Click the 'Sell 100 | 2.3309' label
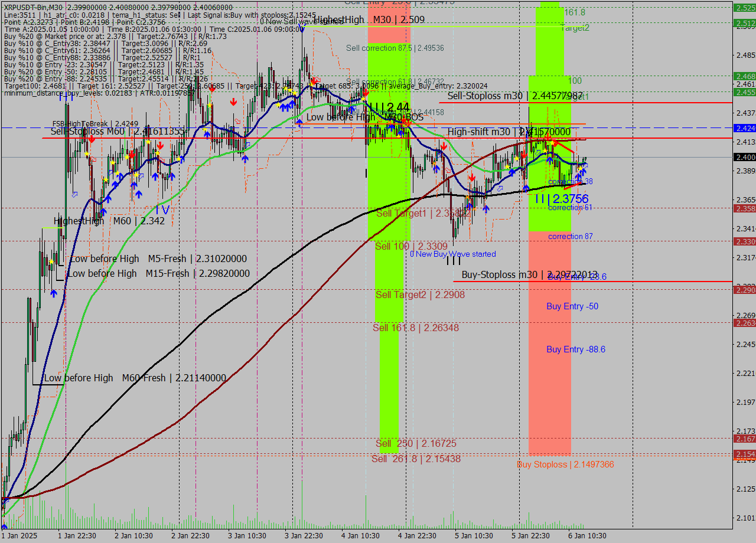The image size is (756, 543). click(411, 246)
